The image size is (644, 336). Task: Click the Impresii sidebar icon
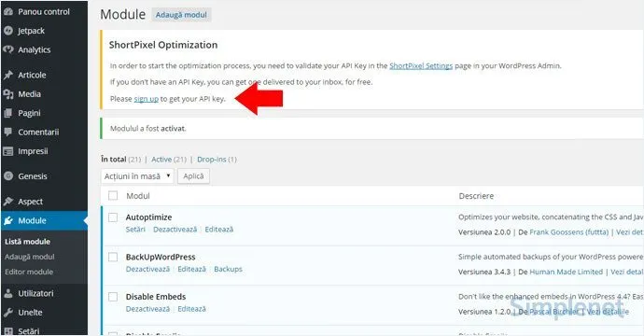8,151
